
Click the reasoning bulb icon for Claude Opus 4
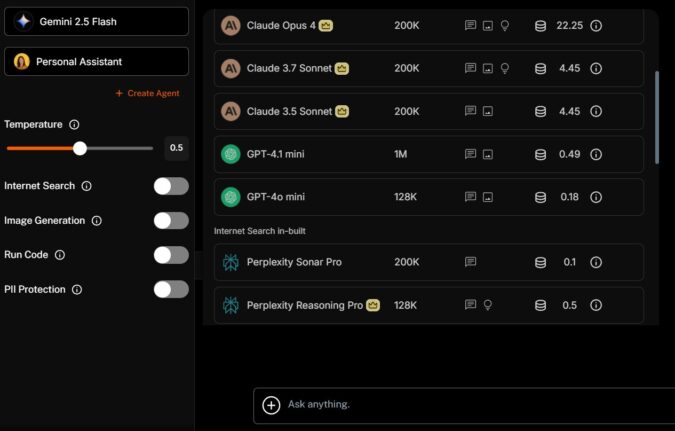coord(505,26)
